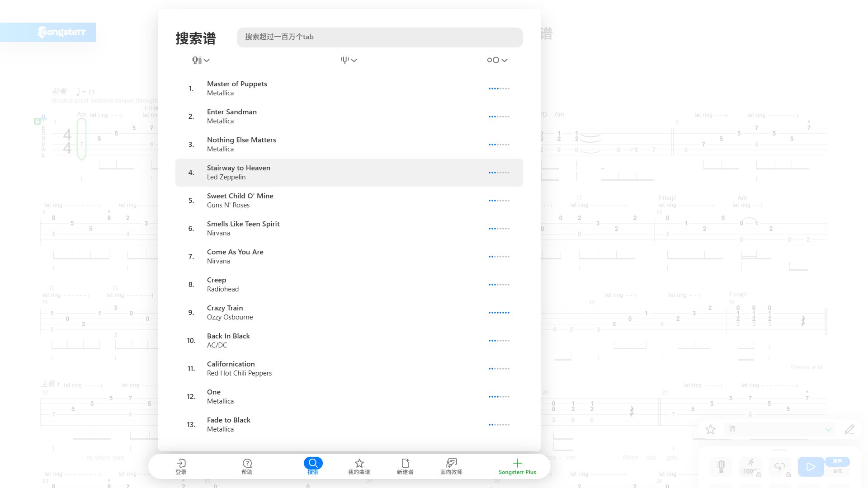Select Come As You Are tab
Image resolution: width=868 pixels, height=488 pixels.
pos(349,257)
